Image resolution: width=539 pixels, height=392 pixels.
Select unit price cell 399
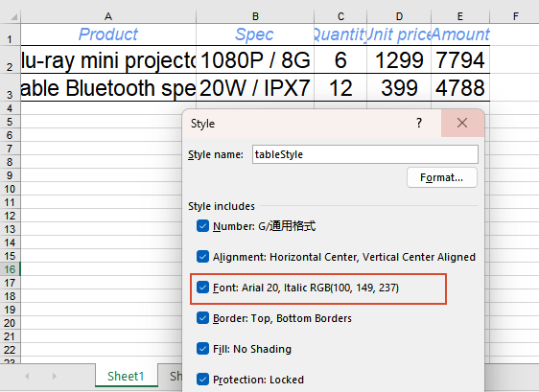[x=399, y=88]
